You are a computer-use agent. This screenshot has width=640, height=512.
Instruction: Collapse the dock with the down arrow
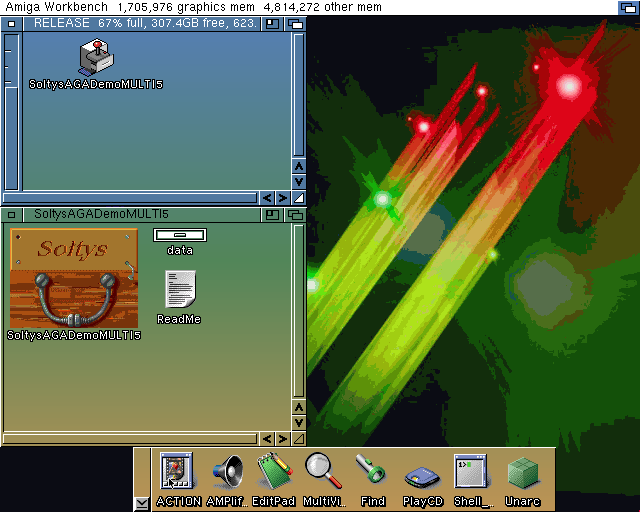click(x=142, y=503)
